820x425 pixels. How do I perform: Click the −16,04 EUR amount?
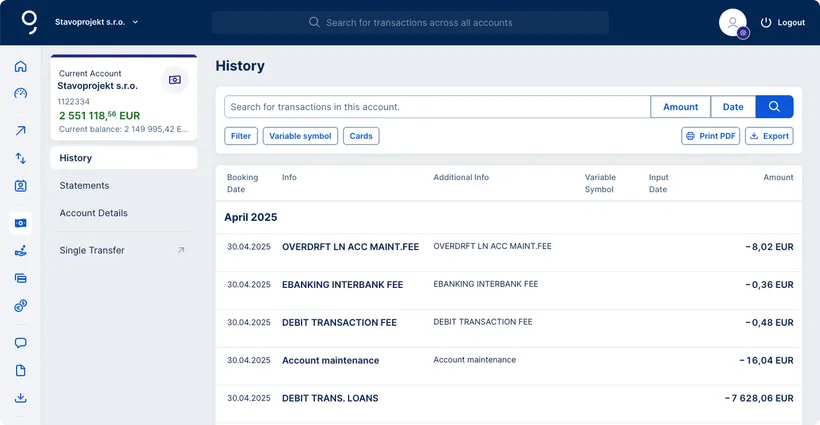[x=766, y=360]
